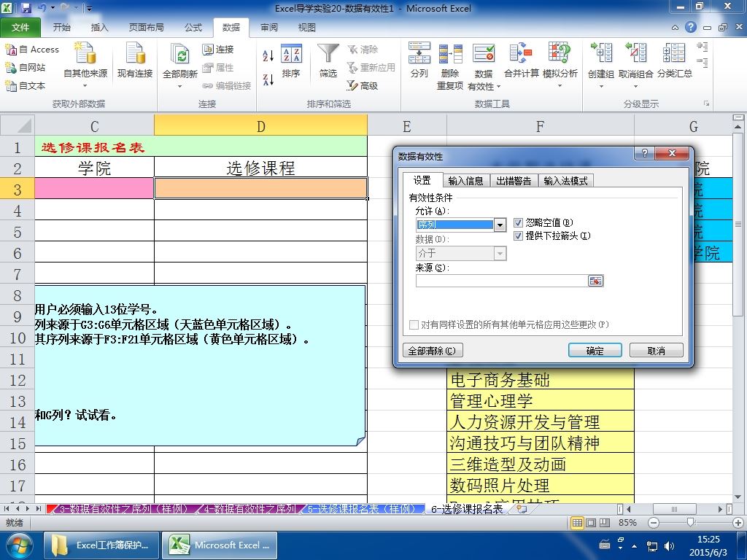Insert new worksheet tab icon
Screen dimensions: 747x560
click(x=522, y=508)
